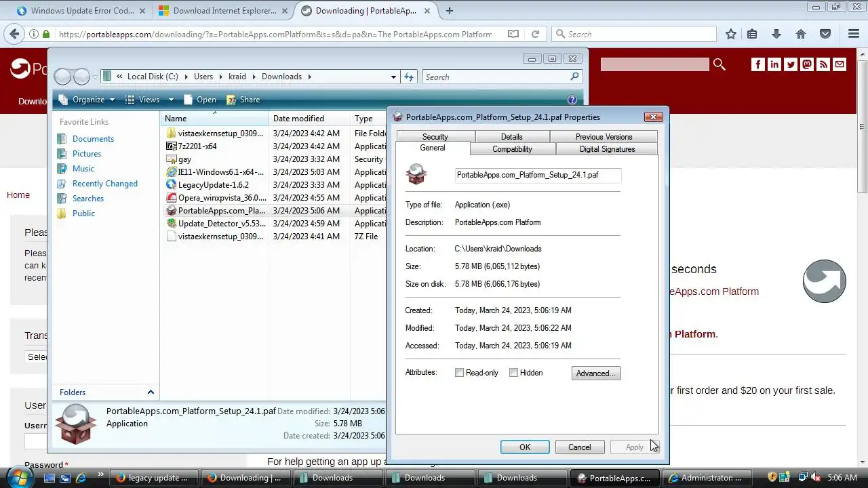Switch to Previous Versions tab
The width and height of the screenshot is (868, 488).
click(x=604, y=137)
